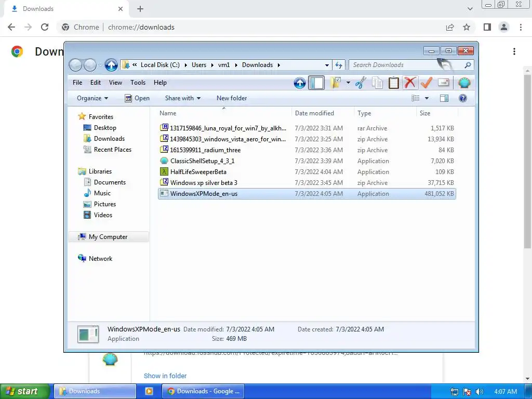Select the windows_vista_aero zip file

[x=307, y=139]
